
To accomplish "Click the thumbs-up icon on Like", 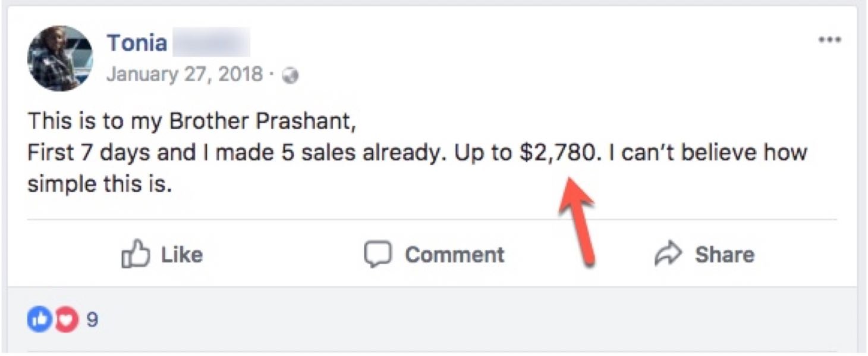I will (x=136, y=255).
